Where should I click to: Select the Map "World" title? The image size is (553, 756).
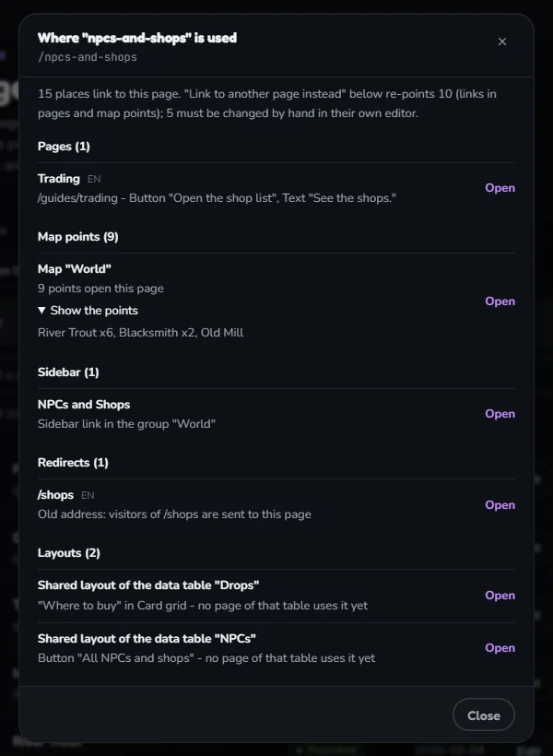pyautogui.click(x=75, y=269)
